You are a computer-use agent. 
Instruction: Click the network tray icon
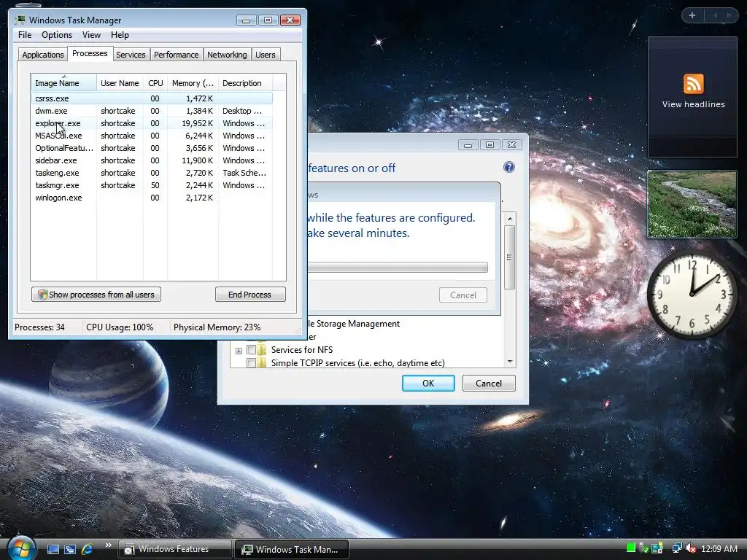(x=676, y=548)
